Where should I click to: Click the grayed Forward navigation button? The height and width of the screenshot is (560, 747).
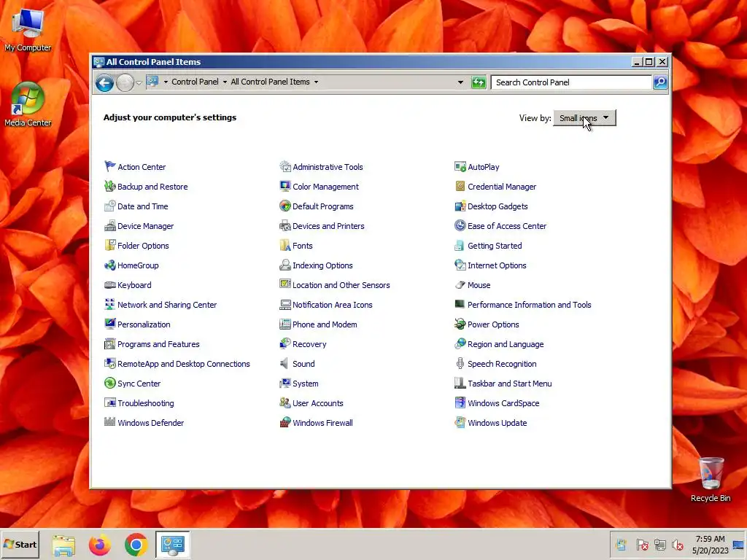point(125,83)
